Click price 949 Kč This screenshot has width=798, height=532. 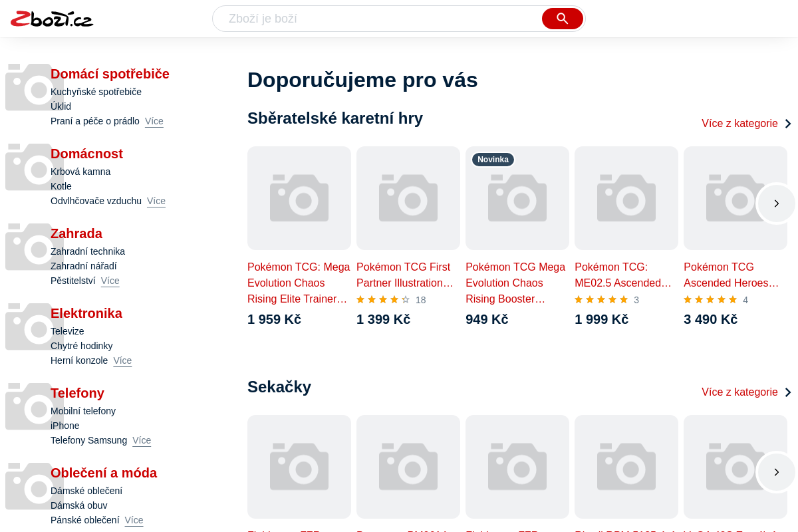[x=487, y=319]
